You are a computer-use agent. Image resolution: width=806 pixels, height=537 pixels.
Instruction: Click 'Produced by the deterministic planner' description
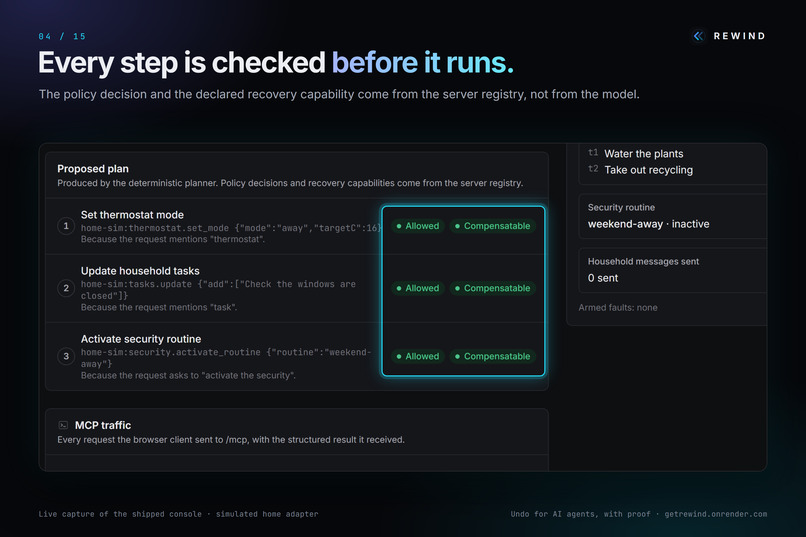(x=290, y=183)
